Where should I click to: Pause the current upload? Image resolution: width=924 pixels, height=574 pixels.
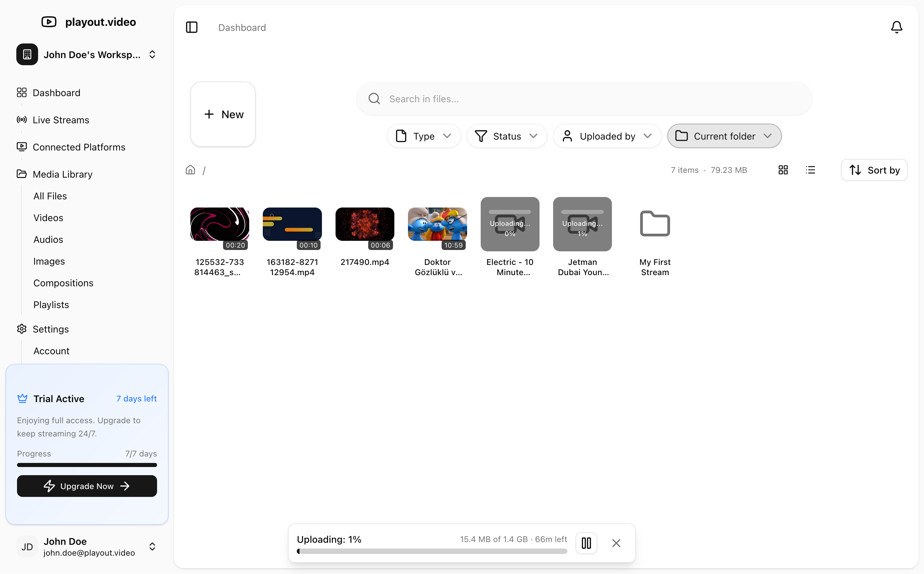pyautogui.click(x=586, y=543)
